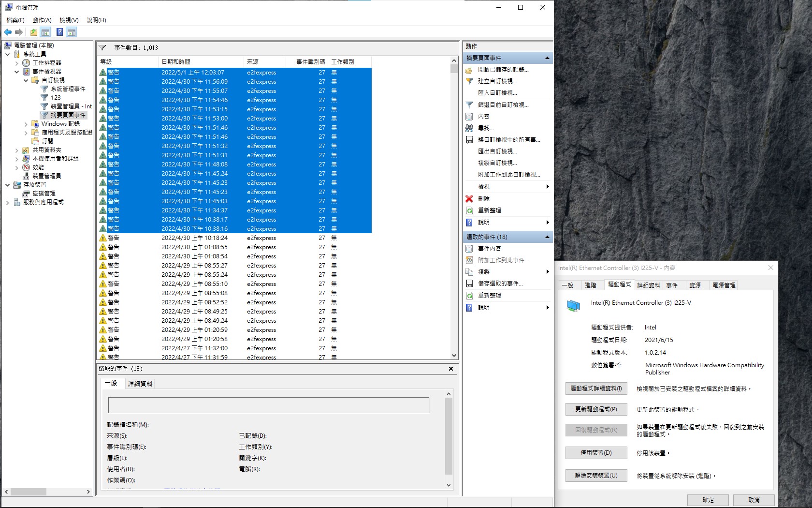Open event details via the 事件內容 icon
The height and width of the screenshot is (508, 812).
pyautogui.click(x=469, y=248)
